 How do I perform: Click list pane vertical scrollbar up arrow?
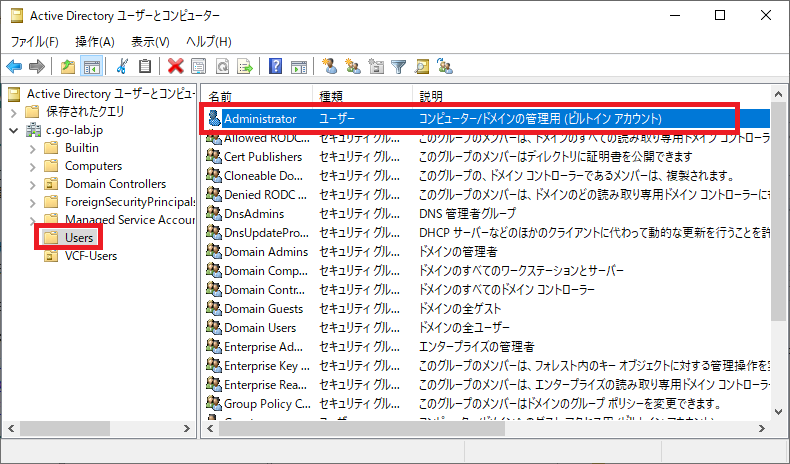coord(778,94)
